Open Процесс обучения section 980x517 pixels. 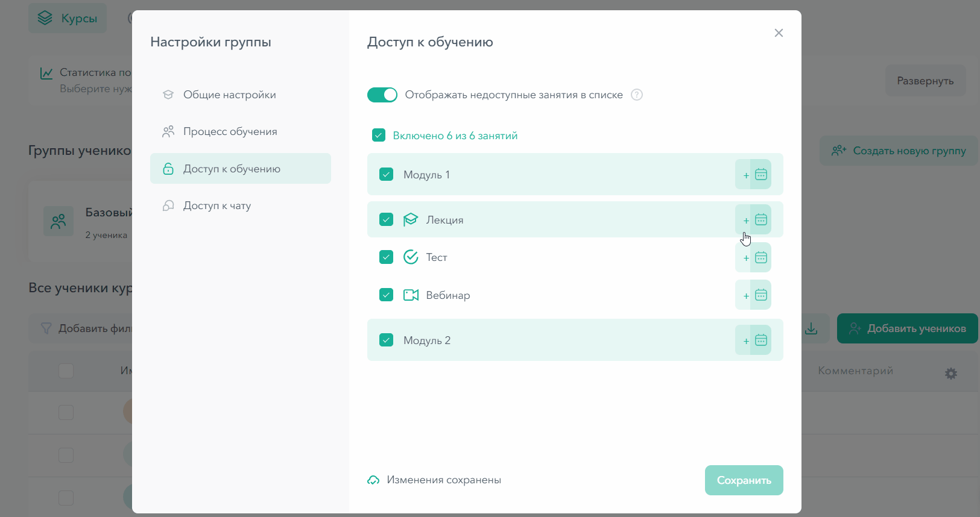[x=241, y=131]
